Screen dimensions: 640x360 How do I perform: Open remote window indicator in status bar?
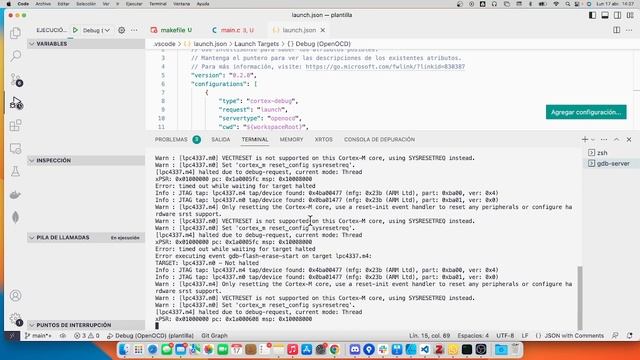[x=12, y=336]
